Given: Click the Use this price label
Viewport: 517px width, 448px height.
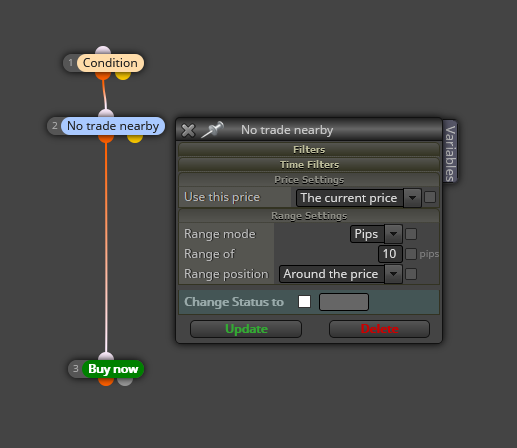Looking at the screenshot, I should coord(222,197).
